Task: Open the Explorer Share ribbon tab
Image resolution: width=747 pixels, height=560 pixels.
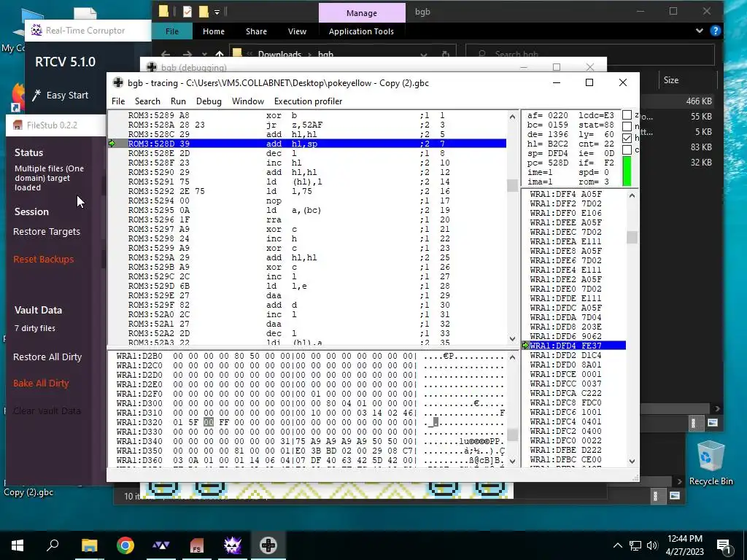Action: (x=256, y=31)
